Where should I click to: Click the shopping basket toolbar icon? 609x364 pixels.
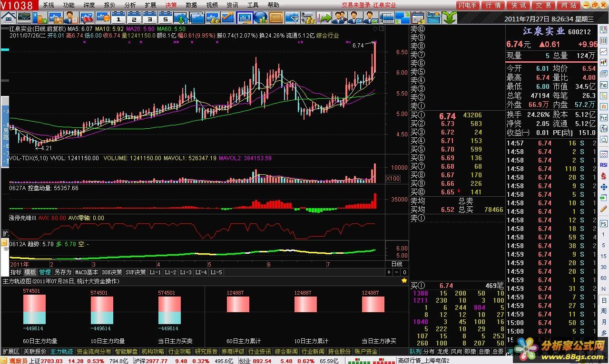click(x=432, y=18)
